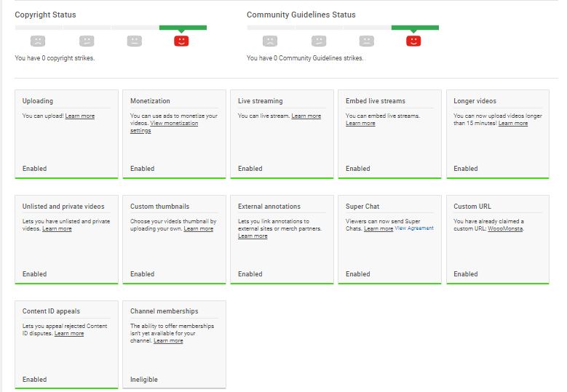Screen dimensions: 567x392
Task: Open Learn more in Content ID appeals card
Action: click(x=69, y=334)
